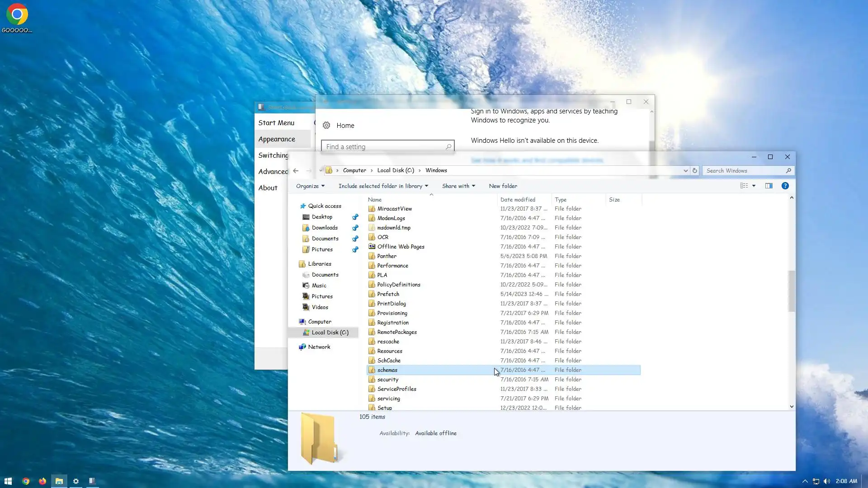Screen dimensions: 868x488
Task: Open Explorer help question-mark icon
Action: (x=785, y=186)
